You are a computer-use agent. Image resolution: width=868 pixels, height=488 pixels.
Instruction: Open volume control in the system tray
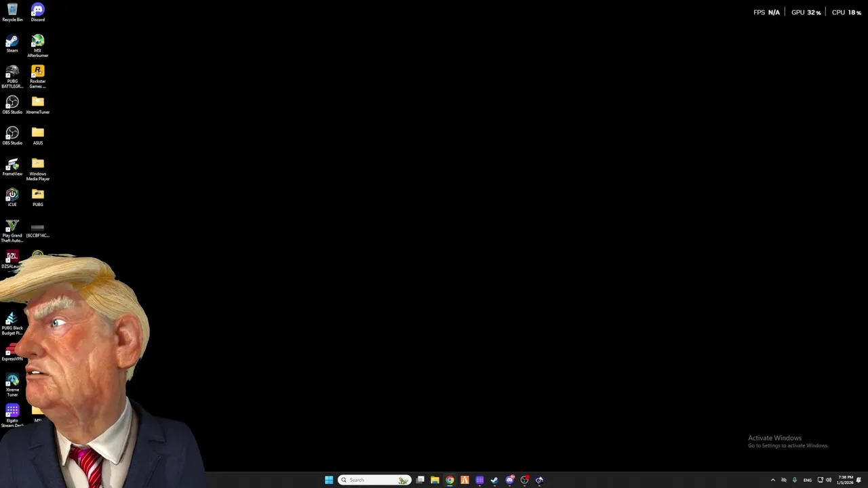tap(829, 480)
